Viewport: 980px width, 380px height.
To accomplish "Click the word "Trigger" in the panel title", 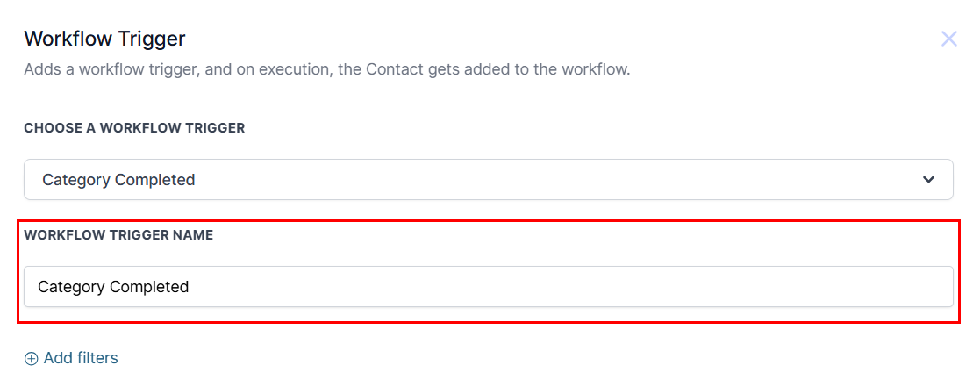I will tap(152, 39).
